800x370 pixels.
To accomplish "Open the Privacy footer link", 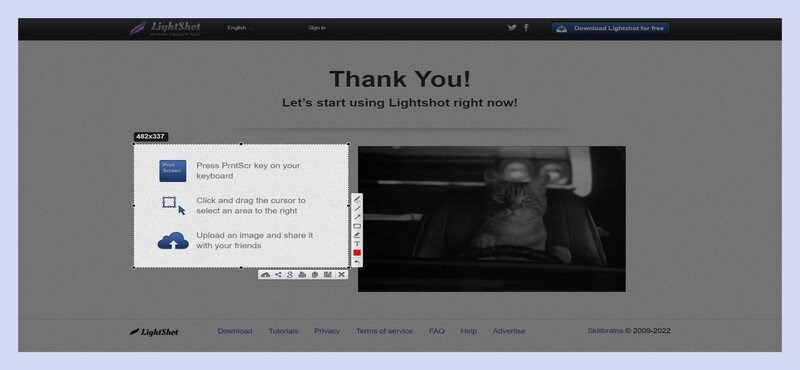I will pyautogui.click(x=327, y=331).
